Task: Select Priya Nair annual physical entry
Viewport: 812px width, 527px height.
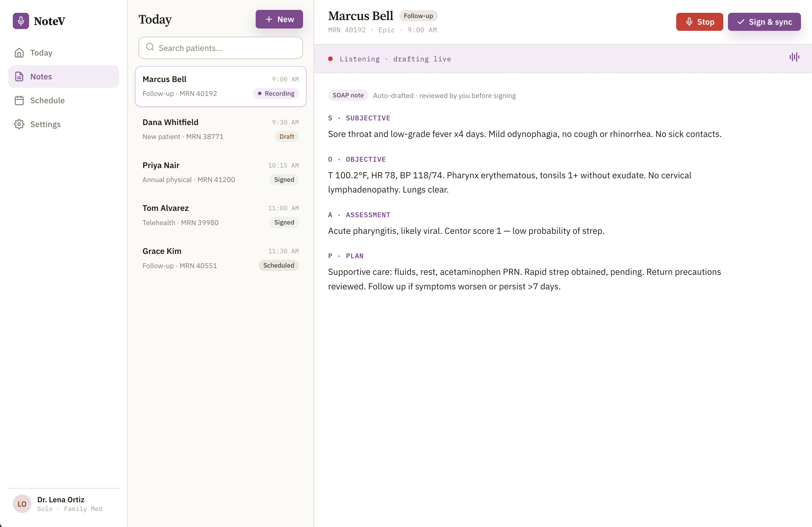Action: coord(220,172)
